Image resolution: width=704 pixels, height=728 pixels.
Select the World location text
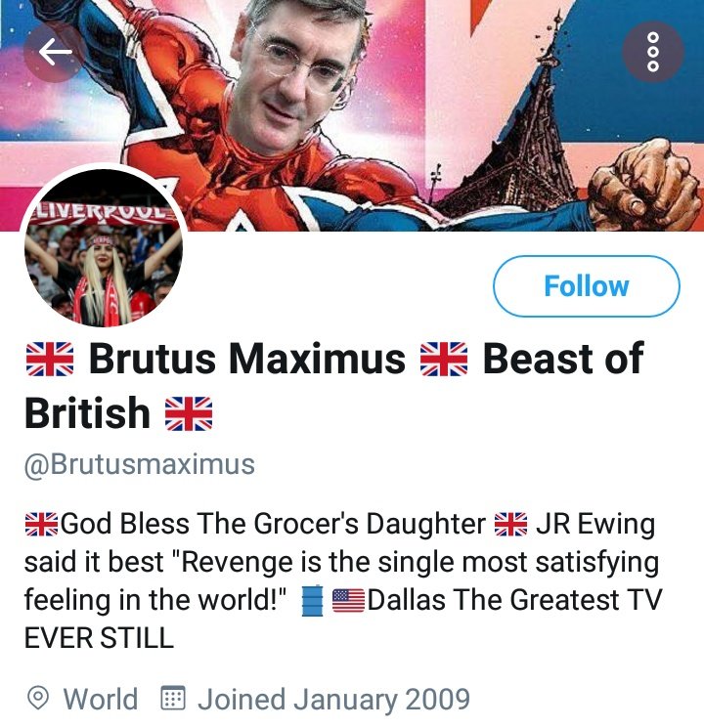101,699
